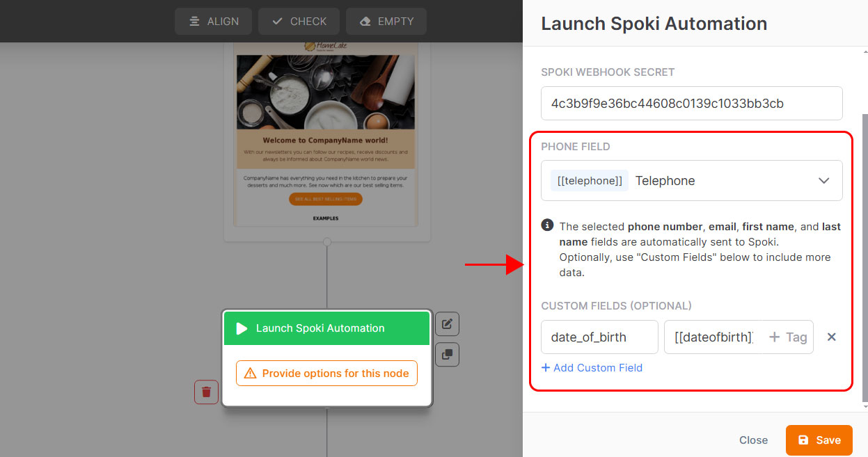Viewport: 868px width, 457px height.
Task: Click the date_of_birth custom field name input
Action: point(599,337)
